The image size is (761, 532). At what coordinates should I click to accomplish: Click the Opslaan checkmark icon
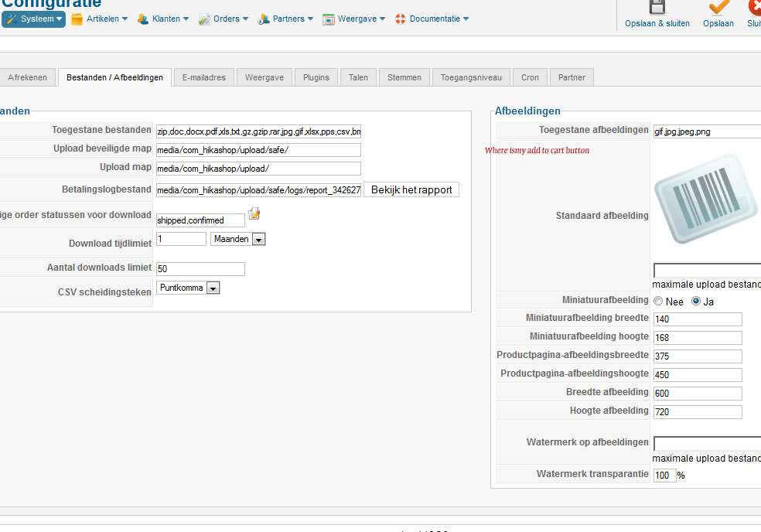[x=718, y=7]
